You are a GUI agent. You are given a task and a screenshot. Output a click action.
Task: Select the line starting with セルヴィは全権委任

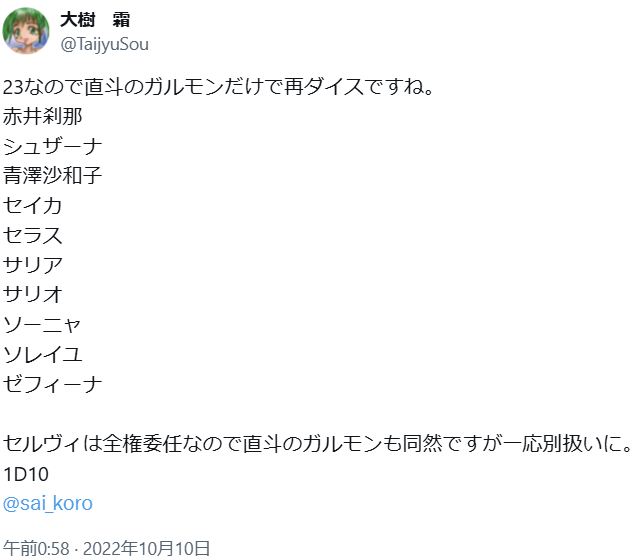point(318,444)
